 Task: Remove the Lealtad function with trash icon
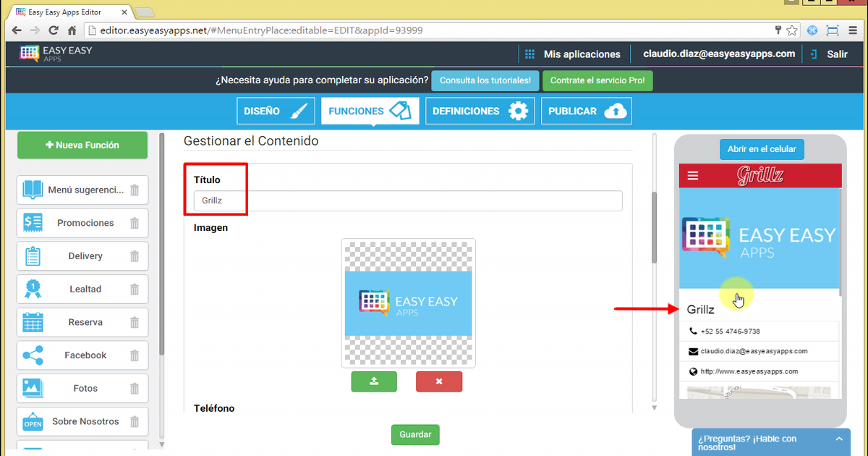pos(135,290)
